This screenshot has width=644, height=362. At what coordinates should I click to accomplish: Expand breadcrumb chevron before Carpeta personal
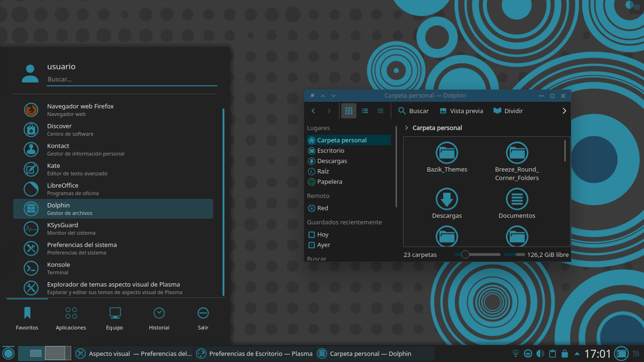point(407,128)
